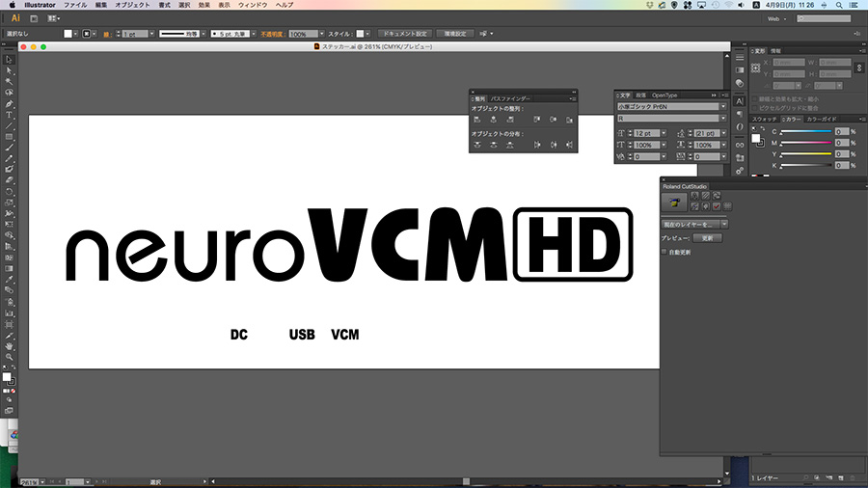Click vertical align top icon
This screenshot has height=488, width=868.
(536, 120)
